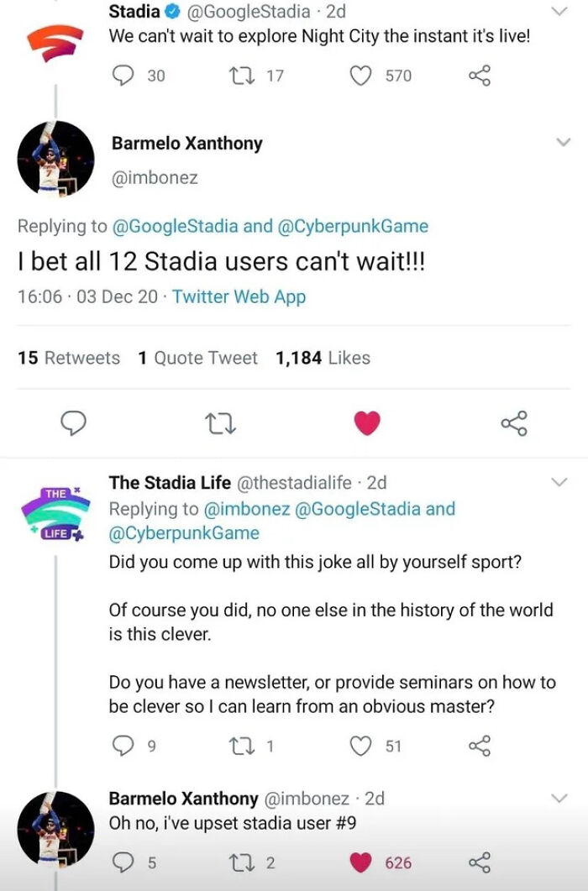This screenshot has width=588, height=891.
Task: Unlike the '12 Stadia users' tweet
Action: pos(367,424)
